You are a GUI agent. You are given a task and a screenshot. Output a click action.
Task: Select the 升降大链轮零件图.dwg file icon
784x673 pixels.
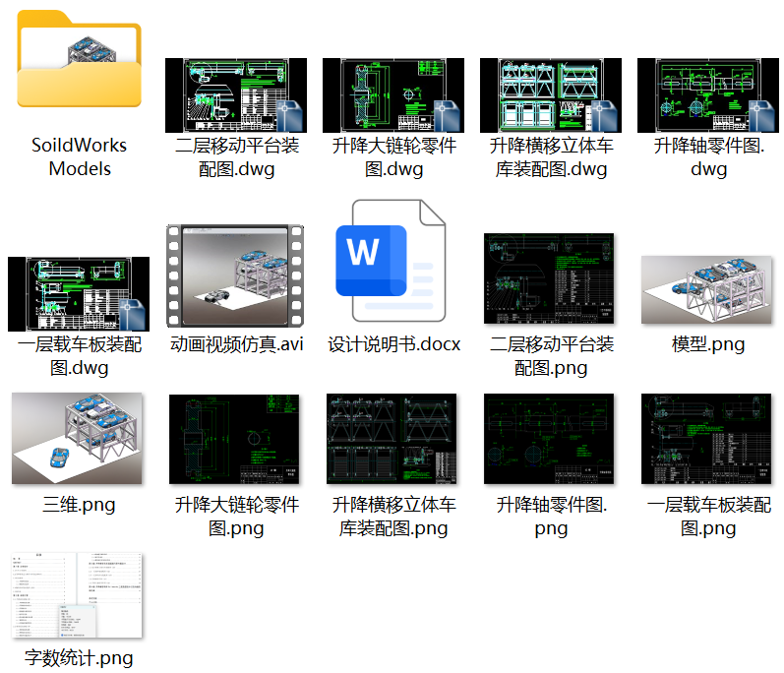pos(393,95)
